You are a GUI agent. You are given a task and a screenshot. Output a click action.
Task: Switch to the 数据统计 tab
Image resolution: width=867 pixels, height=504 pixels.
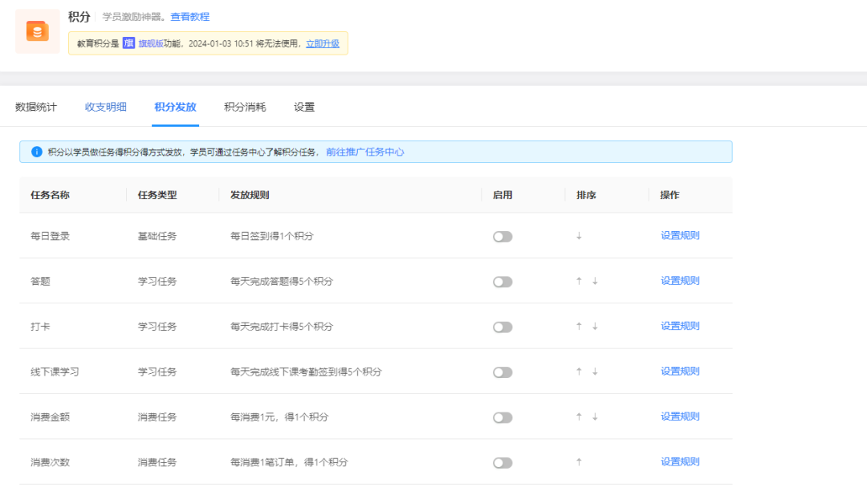pyautogui.click(x=36, y=107)
